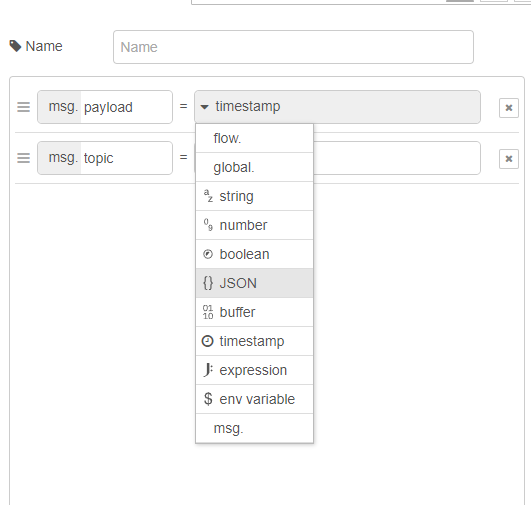Choose the msg. type at list bottom
531x505 pixels.
tap(254, 428)
